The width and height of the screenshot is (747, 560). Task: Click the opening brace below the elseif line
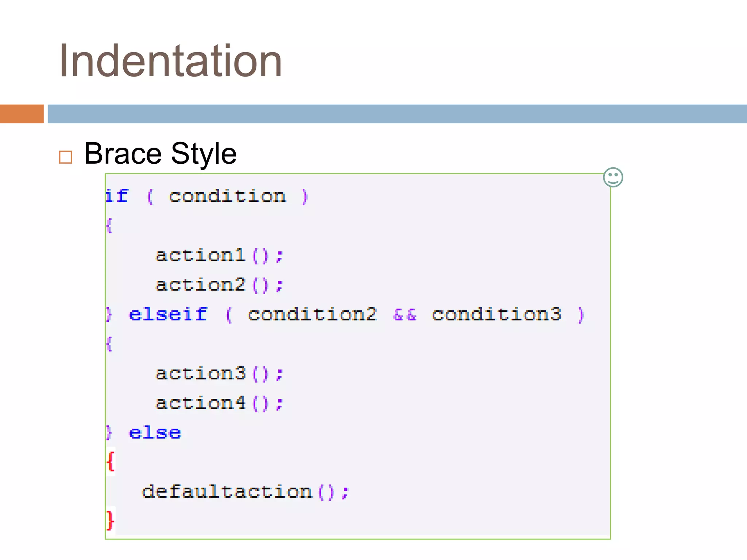[x=109, y=344]
